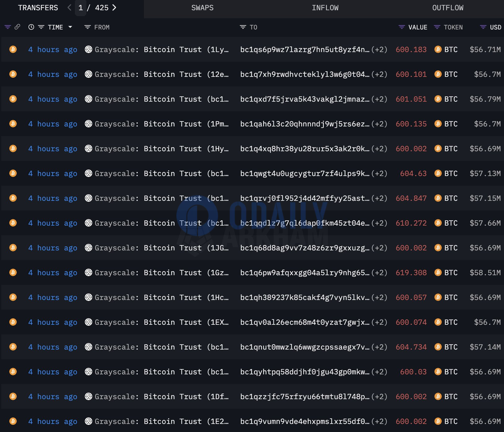Open Grayscale: Bitcoin Trust (1Hc... sender

click(162, 298)
